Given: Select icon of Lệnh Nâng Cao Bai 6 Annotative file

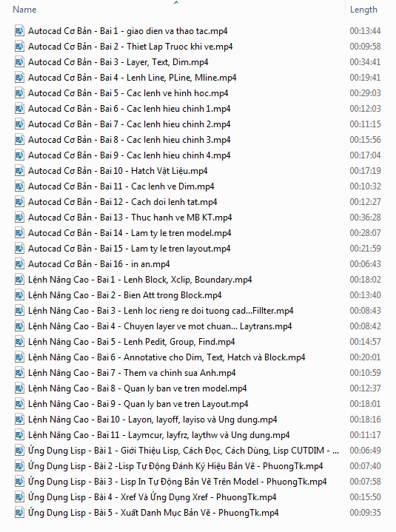Looking at the screenshot, I should click(x=19, y=357).
